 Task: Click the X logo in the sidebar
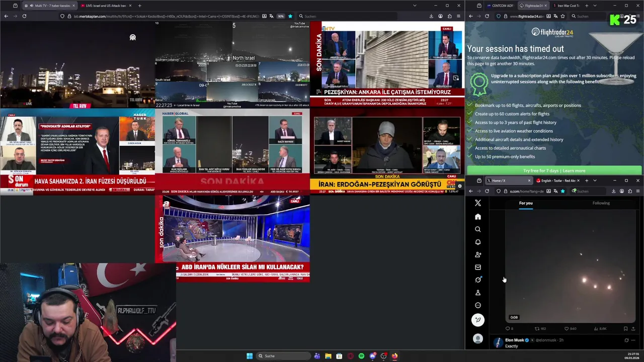click(478, 203)
